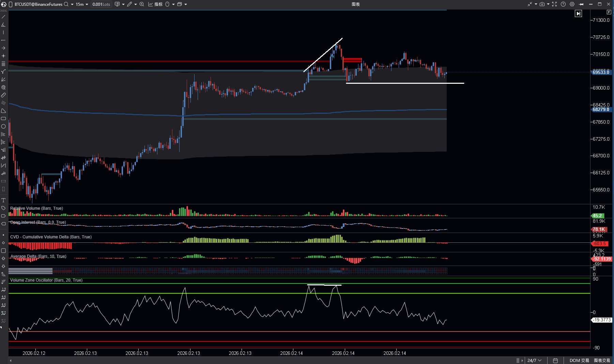Jump to latest bar button
Image resolution: width=614 pixels, height=364 pixels.
click(x=578, y=14)
